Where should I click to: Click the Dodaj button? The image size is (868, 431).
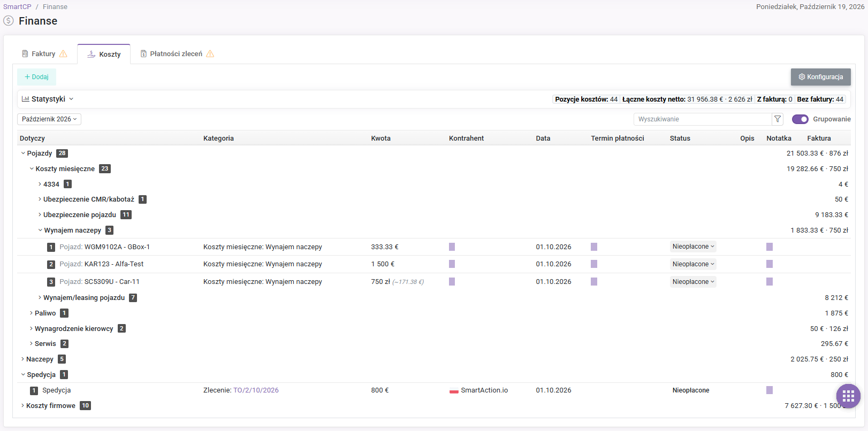[36, 77]
